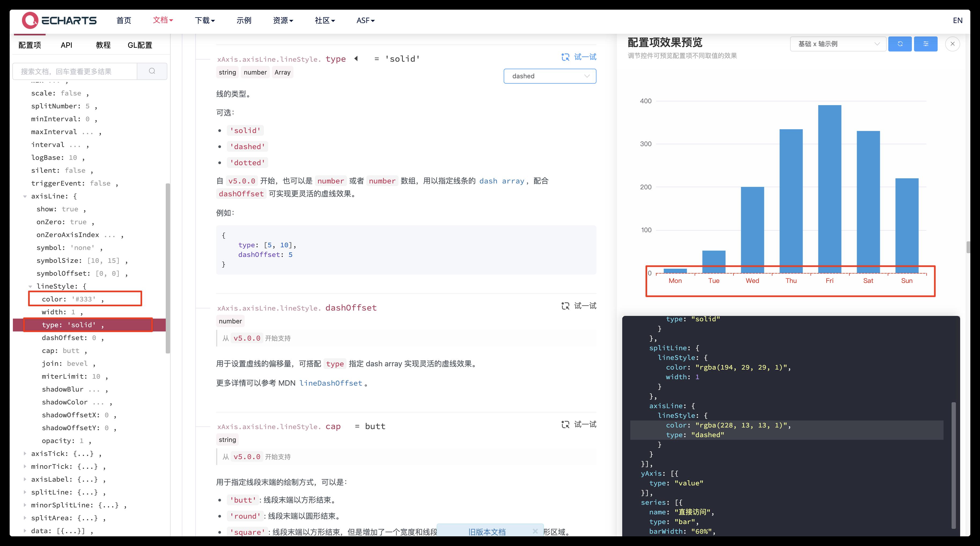The width and height of the screenshot is (980, 546).
Task: Open the 社区 nav menu
Action: point(325,21)
